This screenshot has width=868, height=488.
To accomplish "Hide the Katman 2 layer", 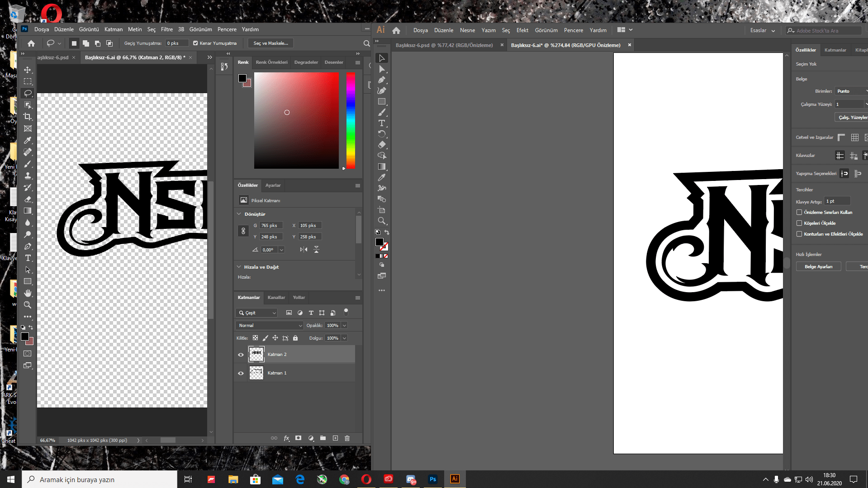I will tap(241, 355).
